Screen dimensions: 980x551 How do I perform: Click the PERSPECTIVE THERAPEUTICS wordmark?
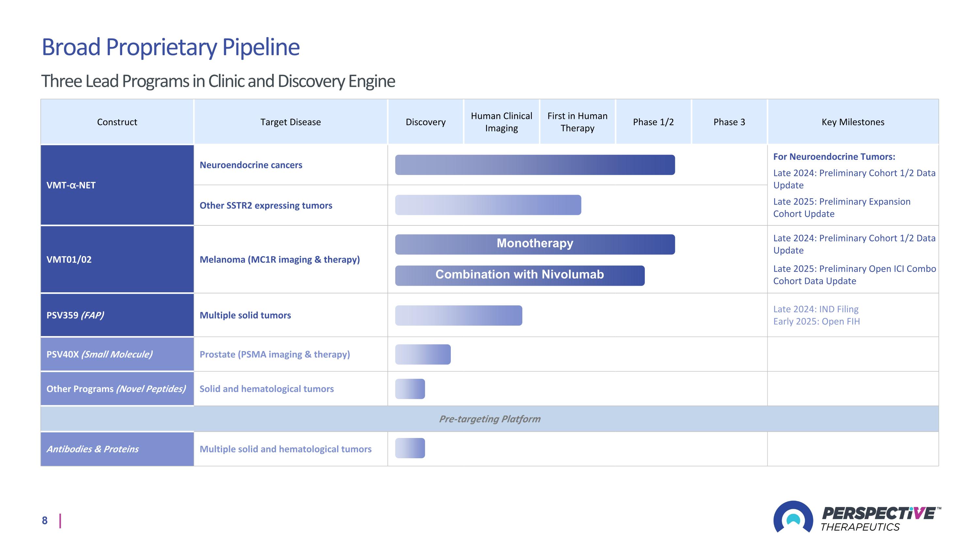pos(880,519)
